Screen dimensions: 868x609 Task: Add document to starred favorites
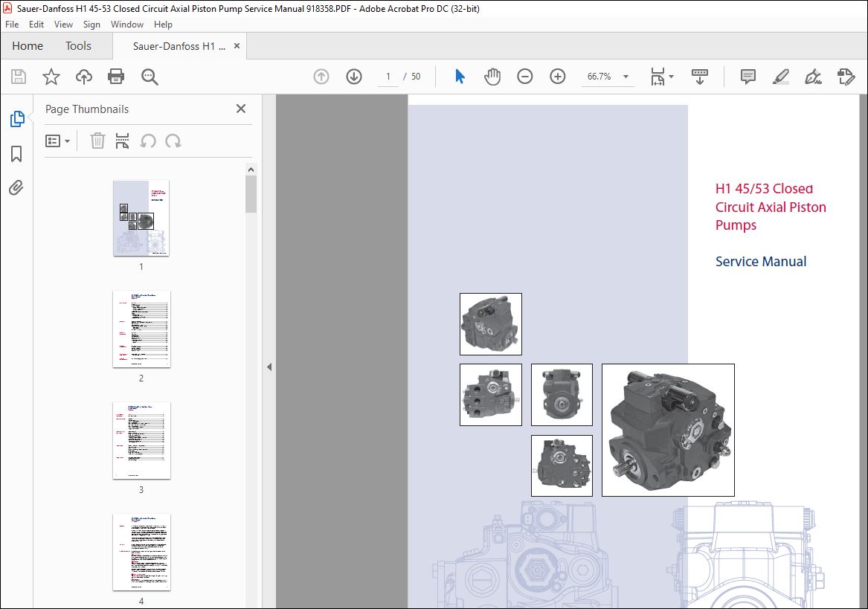click(51, 77)
